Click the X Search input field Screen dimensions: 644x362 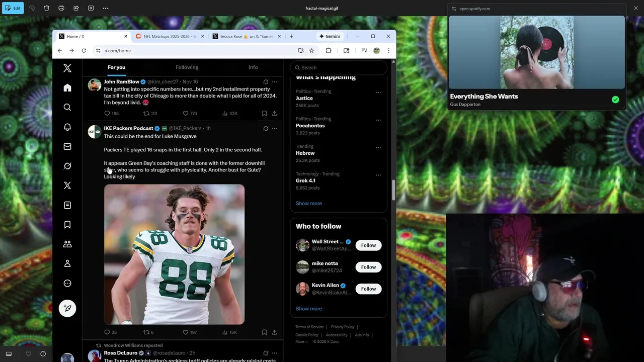tap(339, 67)
